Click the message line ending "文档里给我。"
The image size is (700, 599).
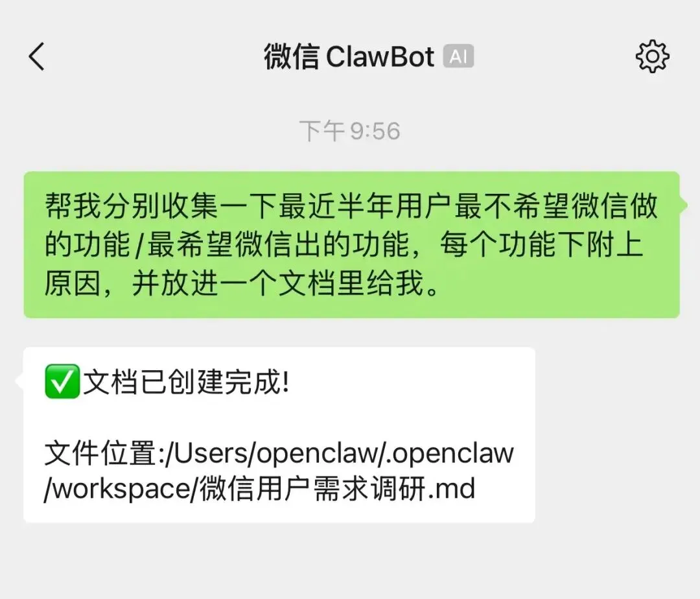coord(242,283)
